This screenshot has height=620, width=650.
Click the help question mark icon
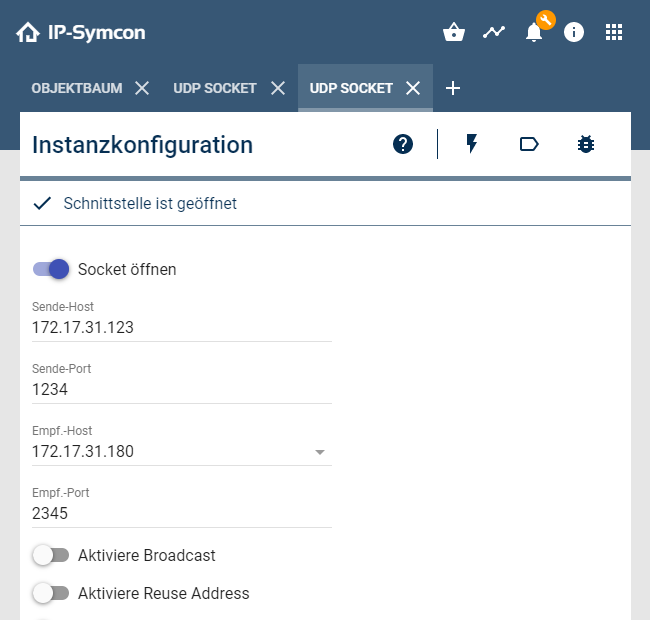click(403, 144)
